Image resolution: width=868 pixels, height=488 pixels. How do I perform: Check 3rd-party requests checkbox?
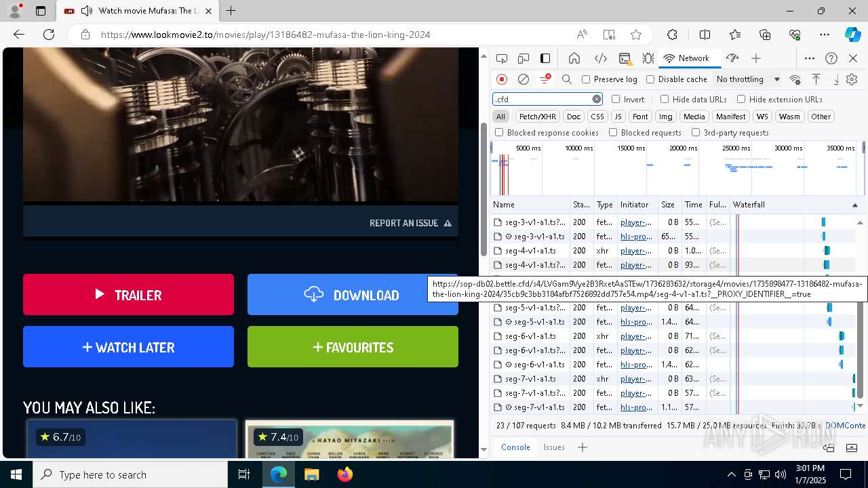(696, 133)
